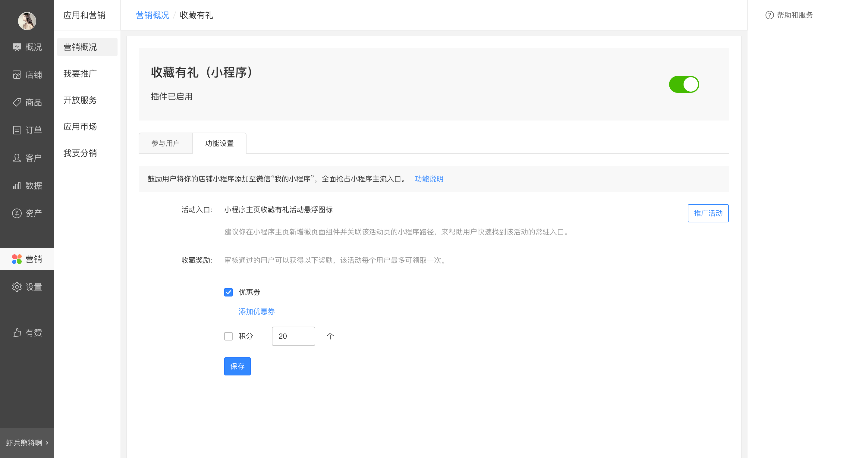
Task: Click the 数据 bar chart icon
Action: pos(17,186)
